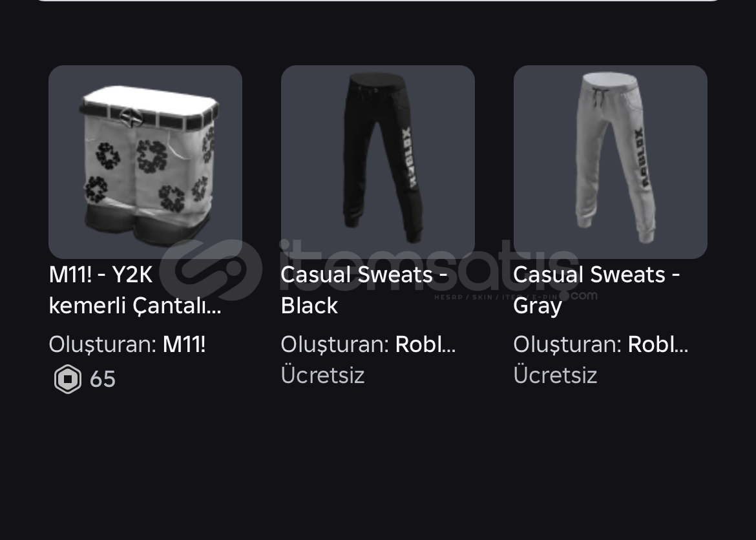
Task: Click the 65 Robux price label
Action: click(103, 379)
